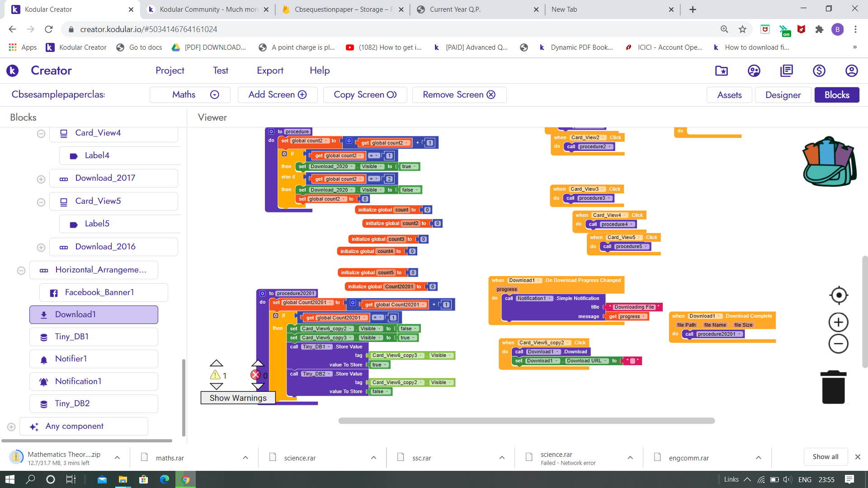The width and height of the screenshot is (868, 488).
Task: Switch to the Designer view
Action: coord(783,95)
